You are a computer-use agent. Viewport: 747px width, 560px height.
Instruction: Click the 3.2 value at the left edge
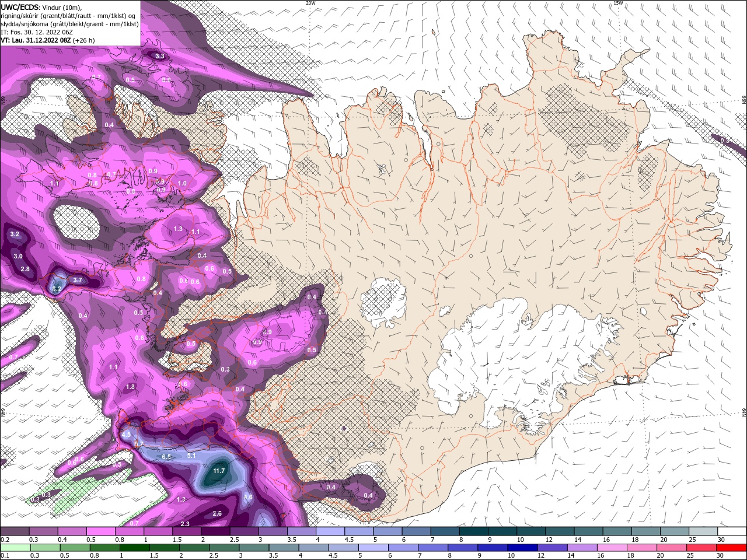click(x=15, y=235)
